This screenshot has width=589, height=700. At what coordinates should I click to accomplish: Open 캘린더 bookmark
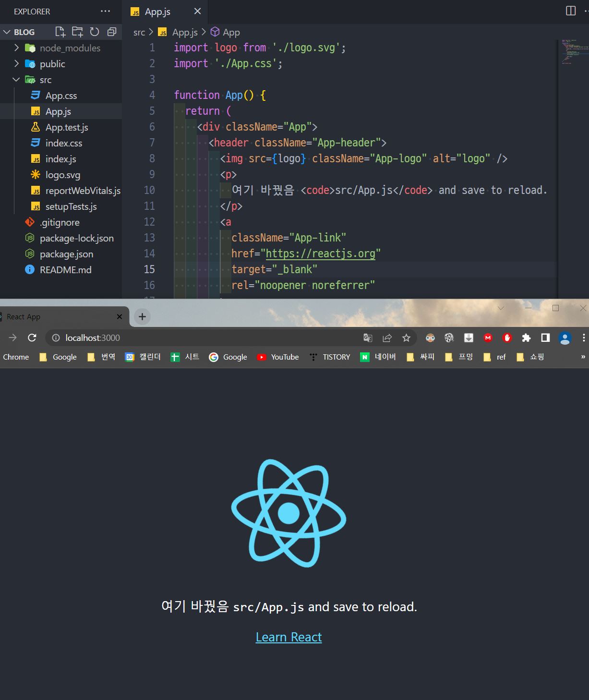(143, 357)
